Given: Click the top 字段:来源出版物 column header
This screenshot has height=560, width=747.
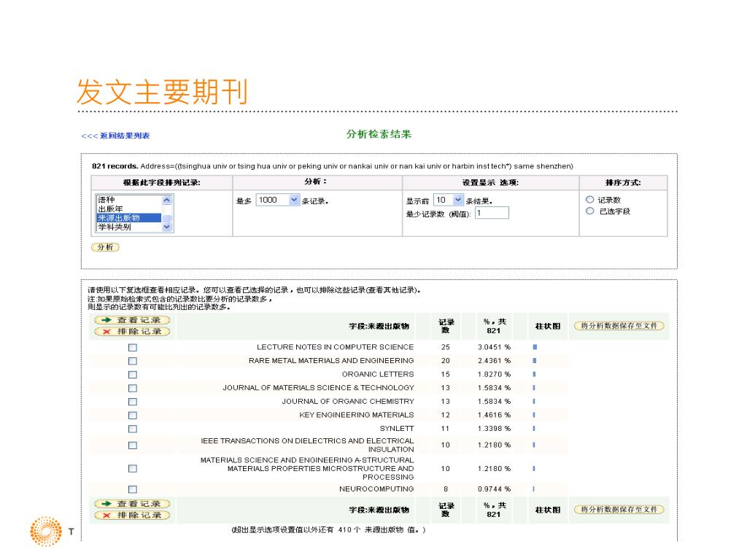Looking at the screenshot, I should (x=379, y=326).
